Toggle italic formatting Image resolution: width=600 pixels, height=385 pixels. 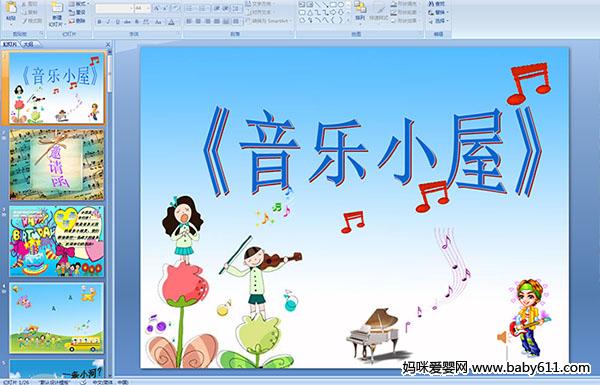[108, 22]
